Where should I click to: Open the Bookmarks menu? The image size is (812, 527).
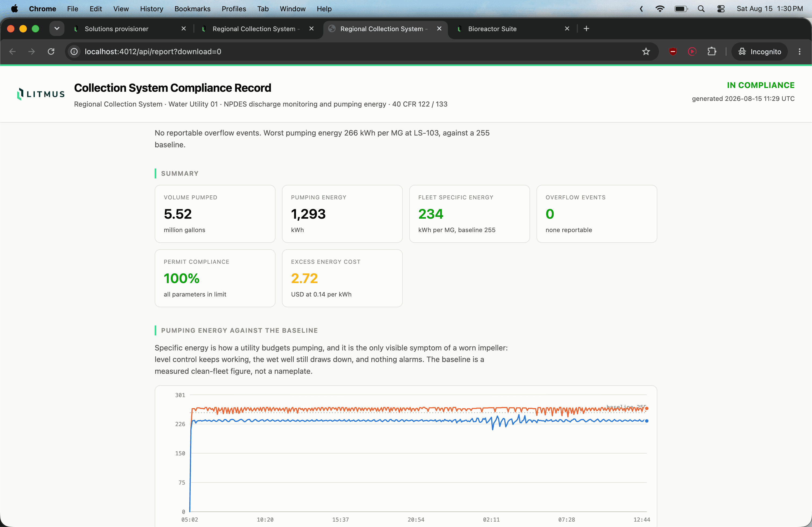192,9
